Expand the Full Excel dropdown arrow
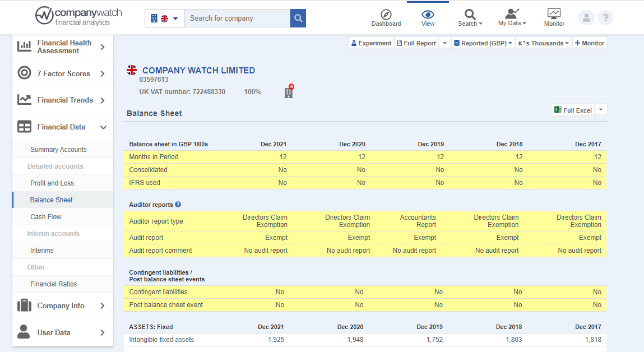Viewport: 644px width, 352px height. click(x=601, y=110)
